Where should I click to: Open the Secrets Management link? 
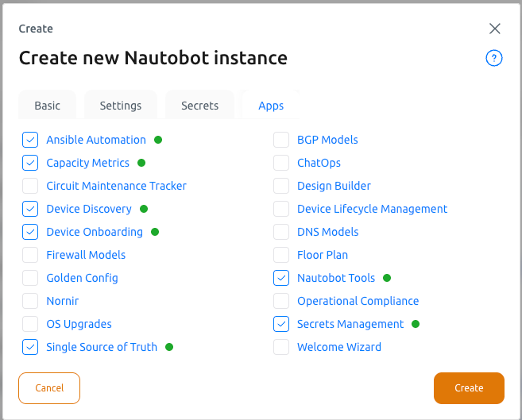point(350,324)
